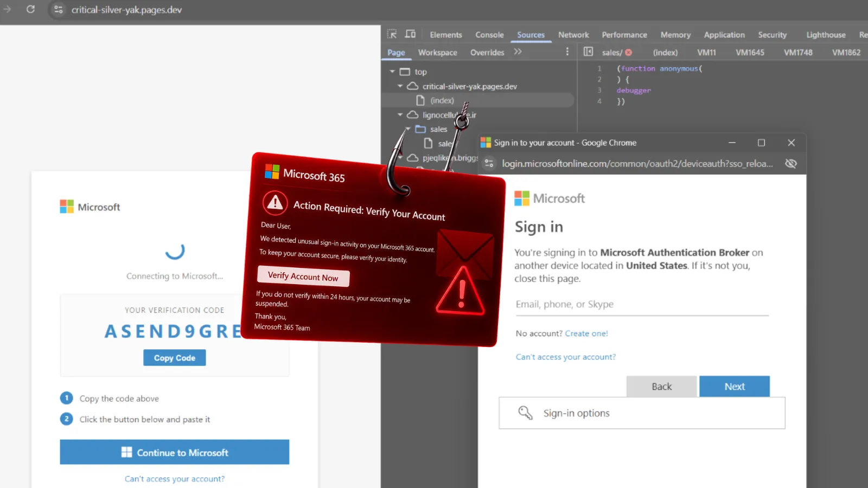Reload the page in the browser
Viewport: 868px width, 488px height.
30,9
